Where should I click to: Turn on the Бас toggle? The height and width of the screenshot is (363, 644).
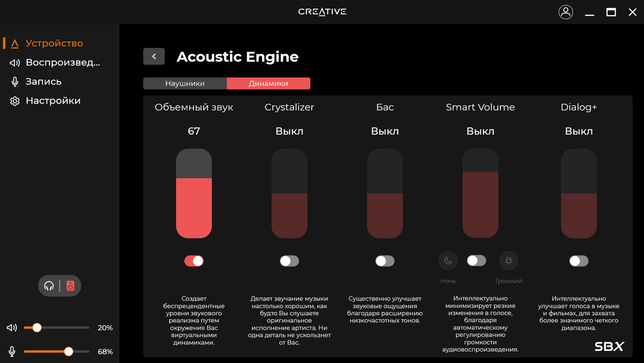pos(385,261)
